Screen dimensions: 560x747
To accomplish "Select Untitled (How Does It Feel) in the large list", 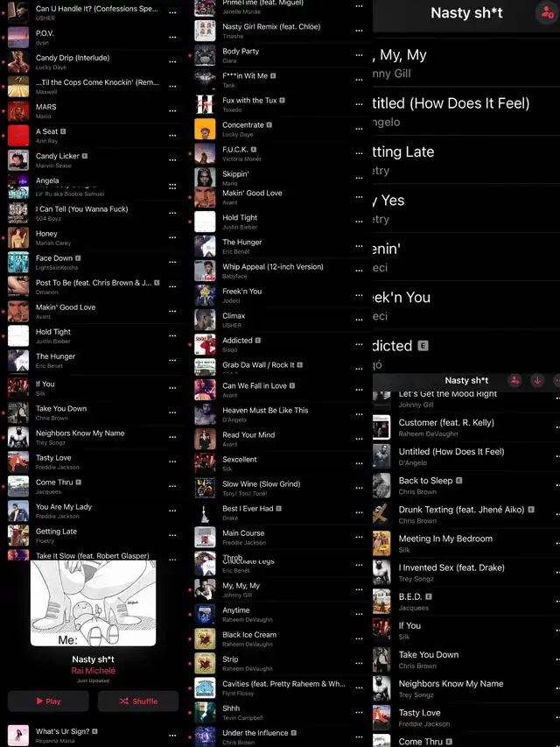I will [x=465, y=111].
